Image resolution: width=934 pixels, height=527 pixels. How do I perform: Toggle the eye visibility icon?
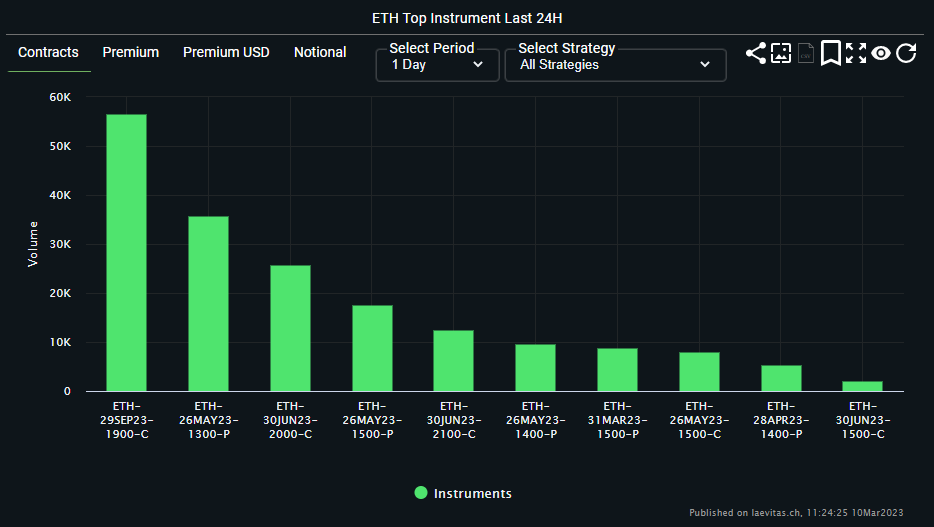coord(880,53)
